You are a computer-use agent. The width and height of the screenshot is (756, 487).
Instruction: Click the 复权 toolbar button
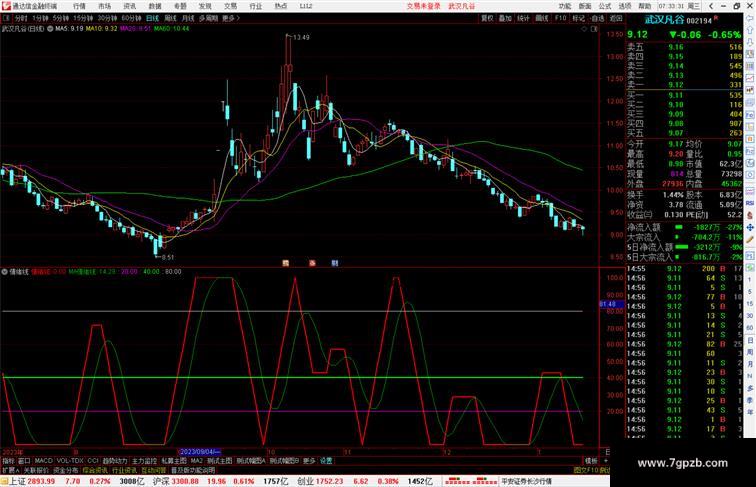point(487,18)
